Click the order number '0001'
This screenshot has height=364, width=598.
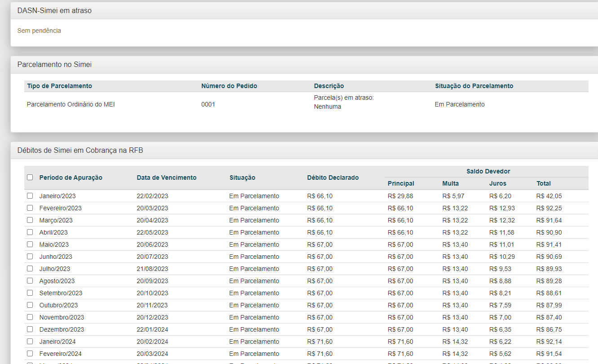coord(208,104)
